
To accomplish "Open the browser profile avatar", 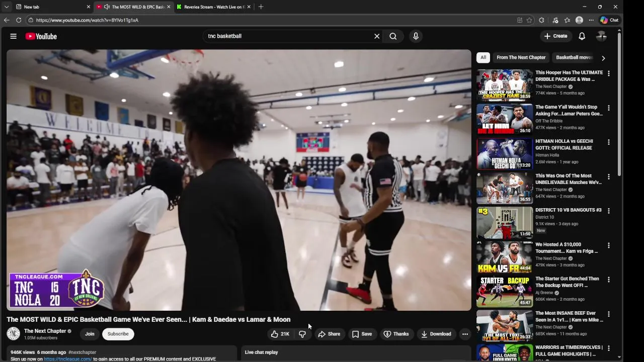I will (579, 20).
